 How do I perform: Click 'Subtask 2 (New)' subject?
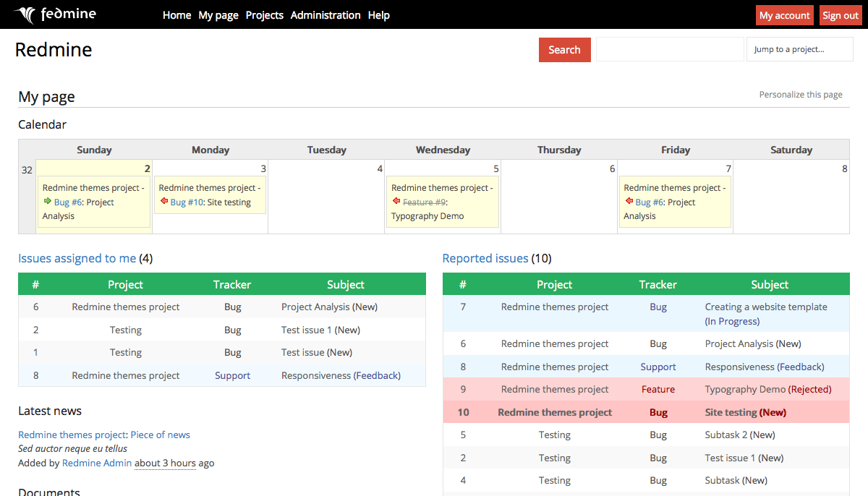[x=740, y=435]
